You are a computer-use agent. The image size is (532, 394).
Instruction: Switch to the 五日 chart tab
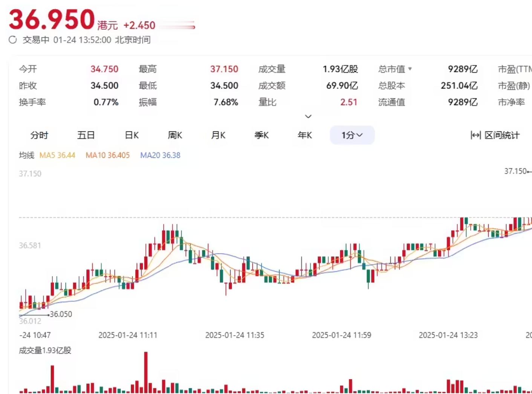click(86, 135)
